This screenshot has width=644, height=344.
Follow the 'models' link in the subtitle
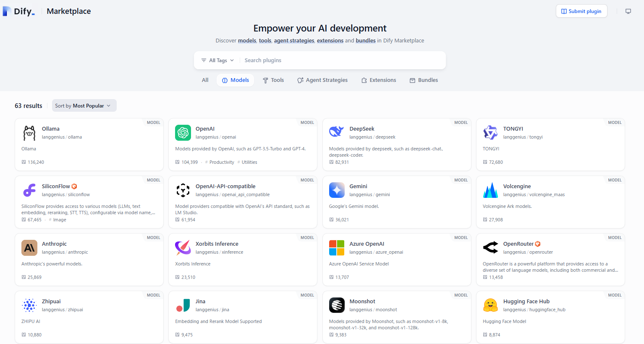[247, 41]
